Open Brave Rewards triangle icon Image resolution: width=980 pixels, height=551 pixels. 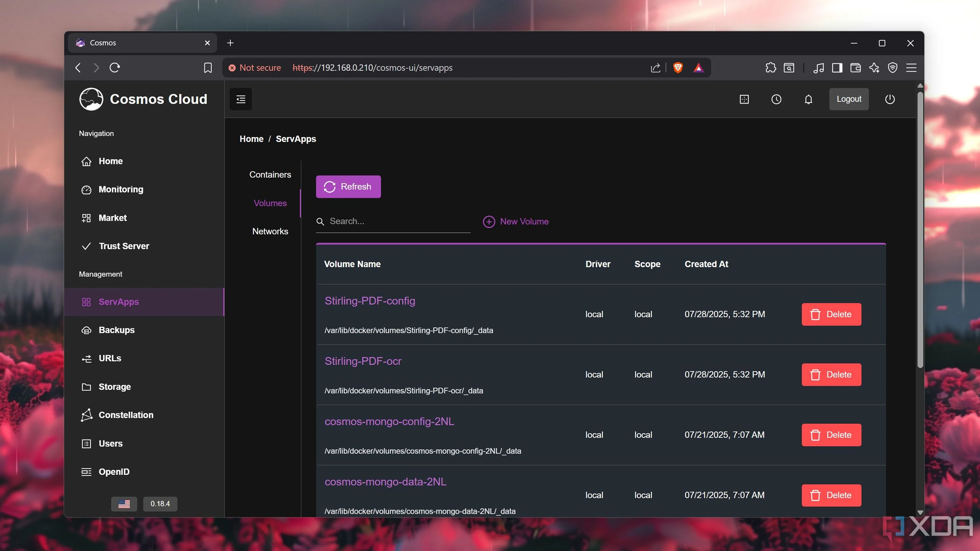tap(699, 68)
